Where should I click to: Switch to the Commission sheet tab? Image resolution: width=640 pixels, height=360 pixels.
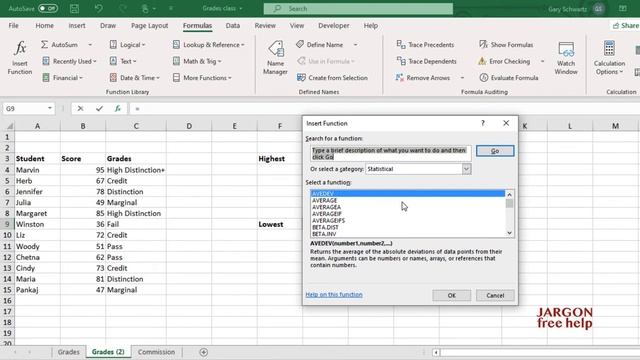(x=156, y=352)
